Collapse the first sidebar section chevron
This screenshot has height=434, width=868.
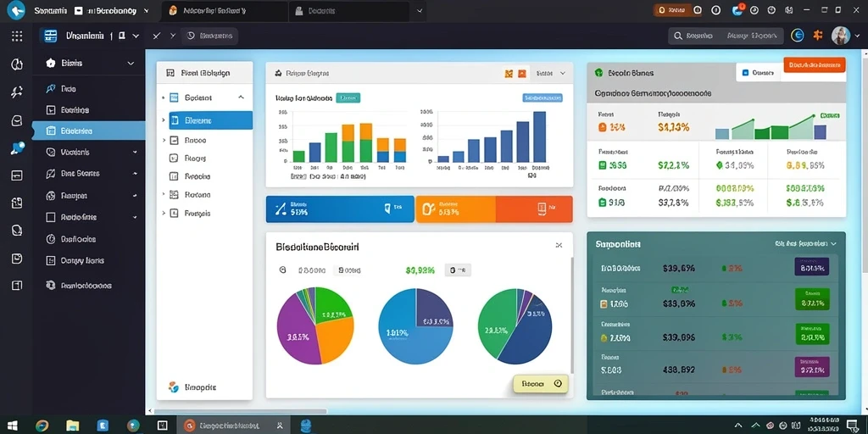[131, 63]
